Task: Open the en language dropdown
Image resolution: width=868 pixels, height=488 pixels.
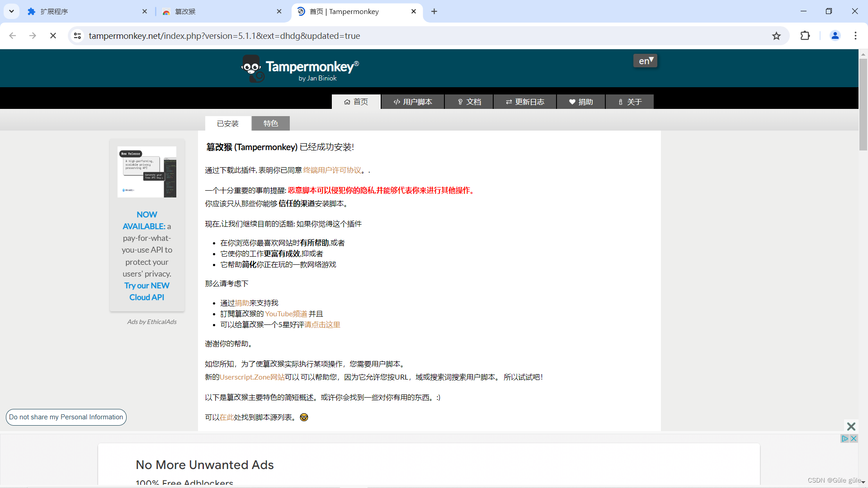Action: [x=645, y=61]
